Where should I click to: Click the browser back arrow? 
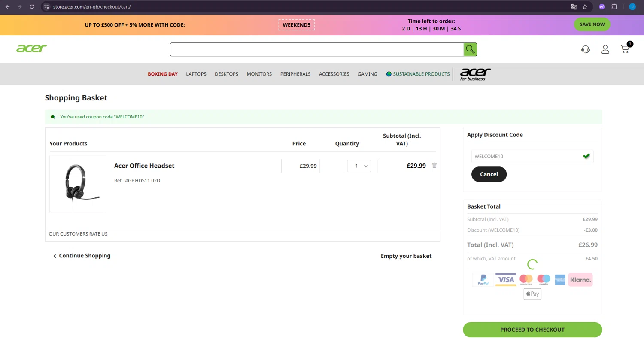pos(7,7)
